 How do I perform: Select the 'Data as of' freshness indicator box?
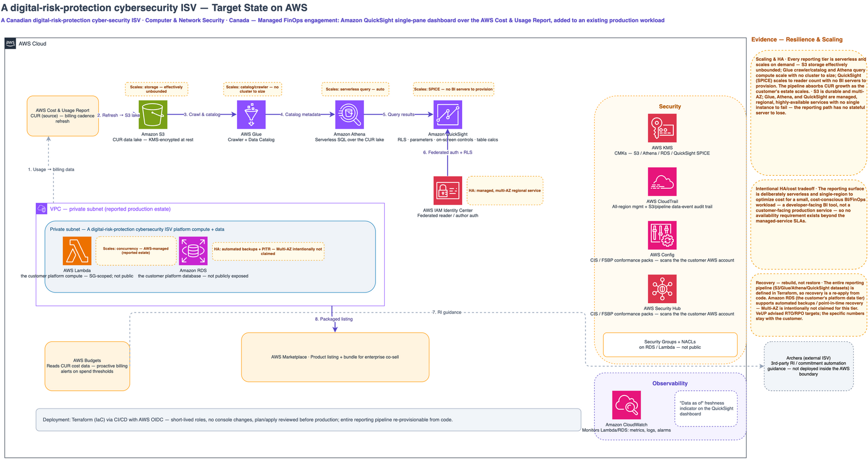706,409
